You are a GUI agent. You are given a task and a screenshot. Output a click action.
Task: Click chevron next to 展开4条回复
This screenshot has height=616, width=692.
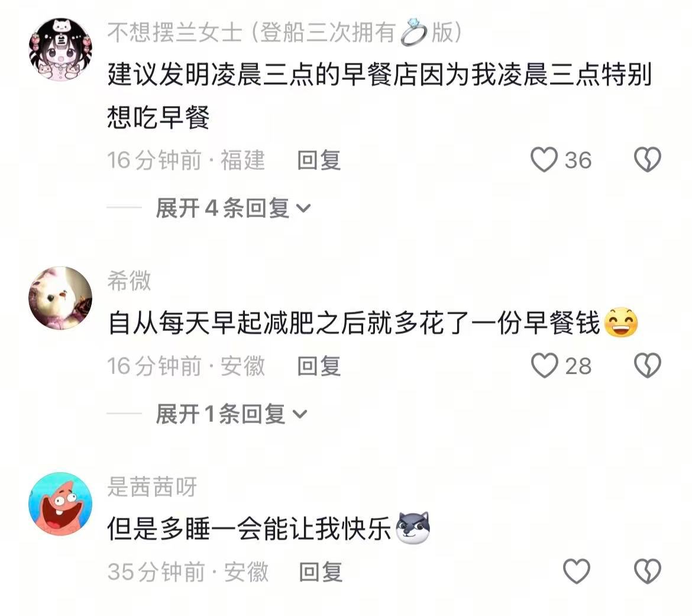[x=303, y=208]
